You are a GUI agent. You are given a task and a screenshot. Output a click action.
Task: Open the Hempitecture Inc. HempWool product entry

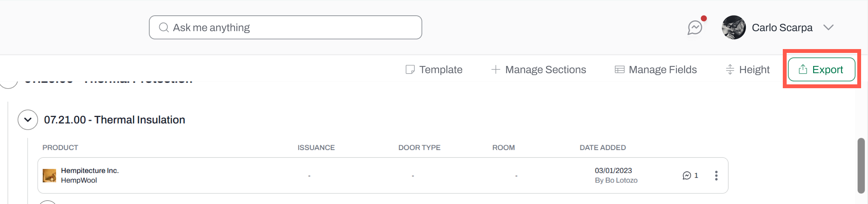tap(90, 175)
